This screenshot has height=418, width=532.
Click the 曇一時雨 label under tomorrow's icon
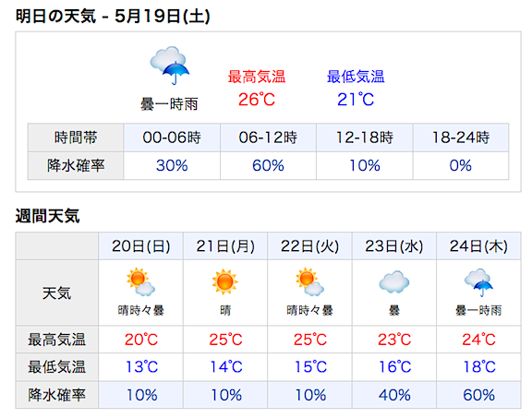[x=169, y=104]
